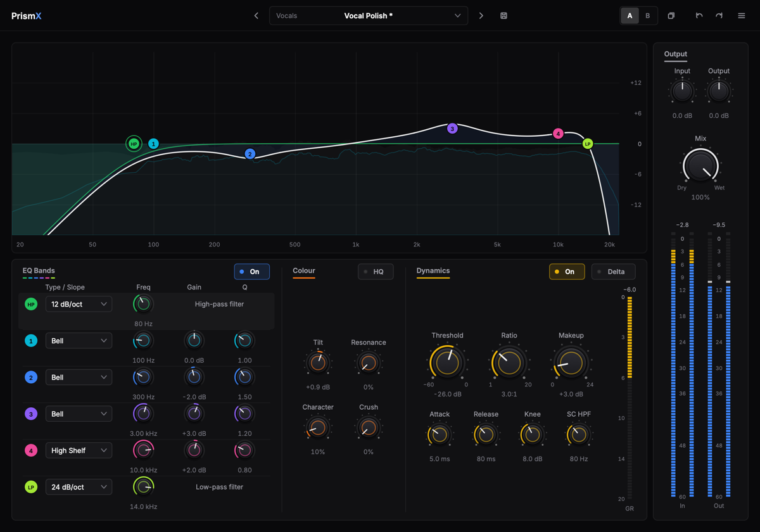The height and width of the screenshot is (532, 760).
Task: Enable Delta listening in Dynamics
Action: [613, 272]
